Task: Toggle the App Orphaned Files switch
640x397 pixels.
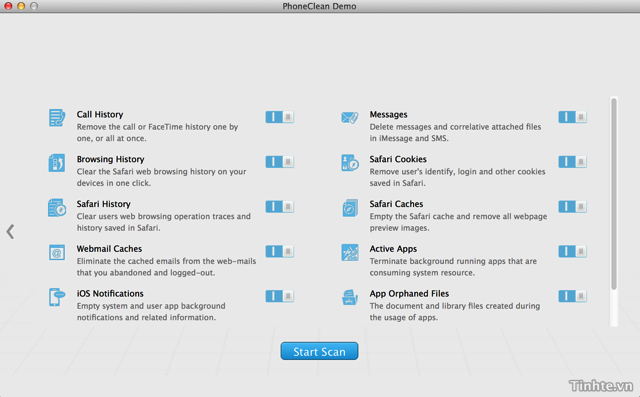Action: [573, 296]
